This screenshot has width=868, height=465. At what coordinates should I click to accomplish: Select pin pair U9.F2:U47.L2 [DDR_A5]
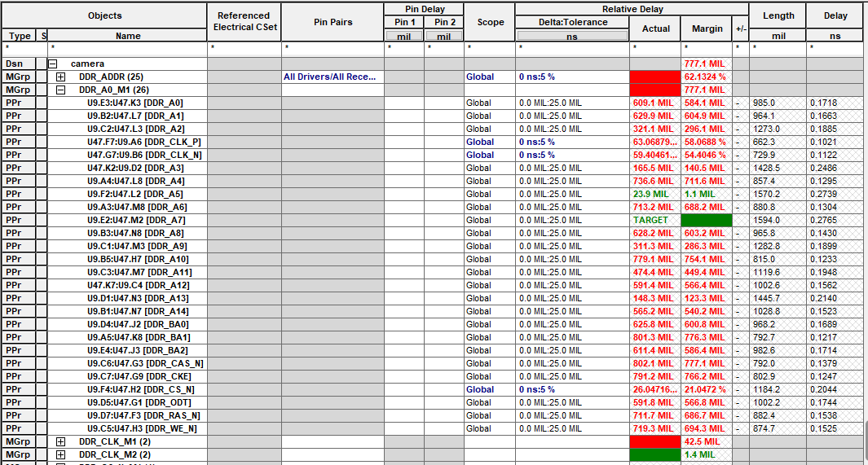135,194
